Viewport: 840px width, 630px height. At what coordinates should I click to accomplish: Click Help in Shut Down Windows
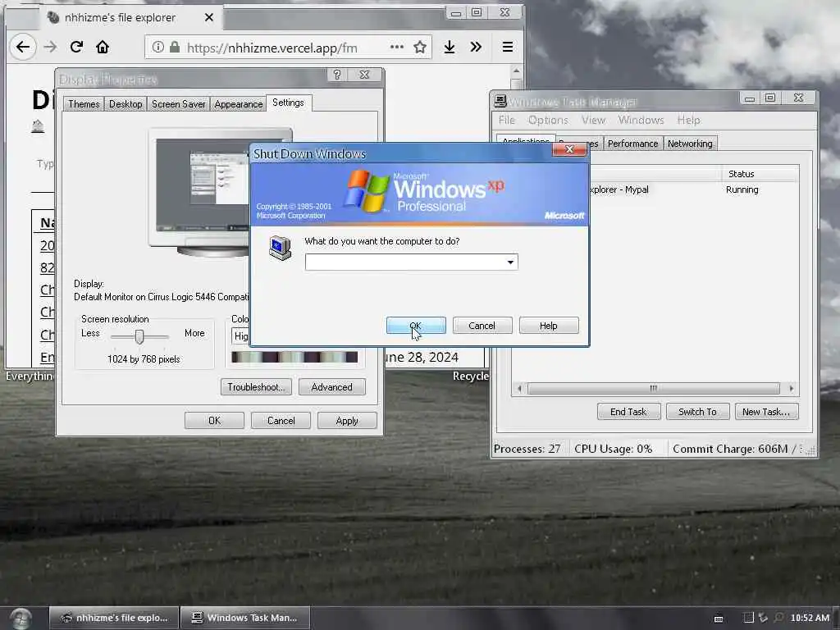[549, 325]
